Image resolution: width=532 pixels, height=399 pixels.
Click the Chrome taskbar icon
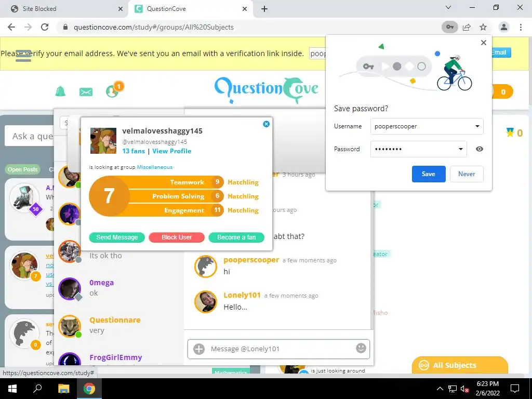click(x=89, y=389)
